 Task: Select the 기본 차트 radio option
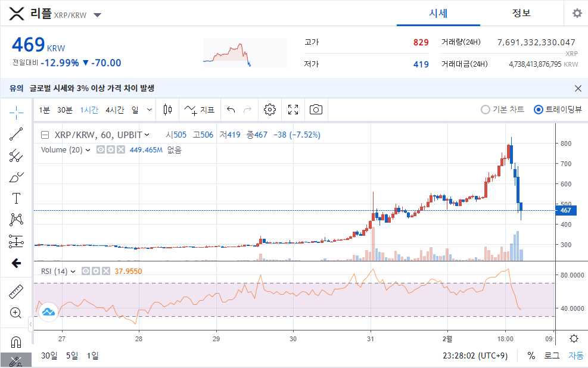486,110
